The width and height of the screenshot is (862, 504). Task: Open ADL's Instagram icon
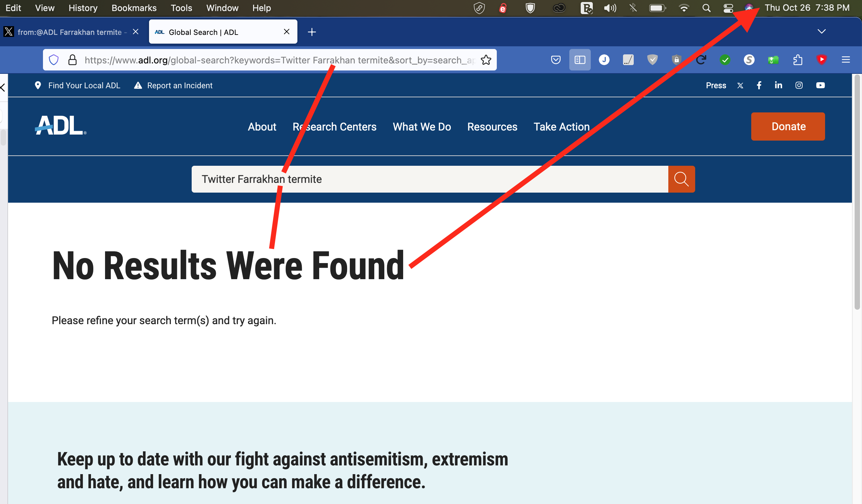click(799, 85)
